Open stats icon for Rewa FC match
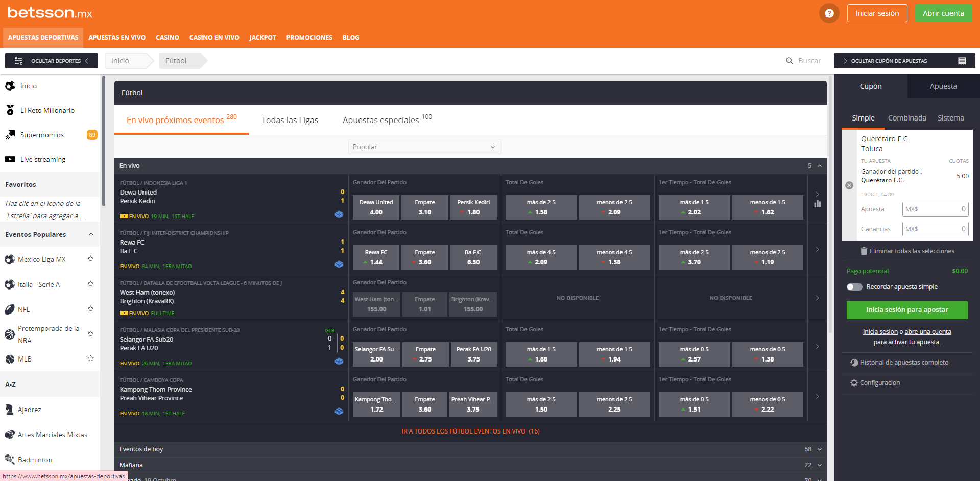Viewport: 980px width, 481px height. point(339,264)
